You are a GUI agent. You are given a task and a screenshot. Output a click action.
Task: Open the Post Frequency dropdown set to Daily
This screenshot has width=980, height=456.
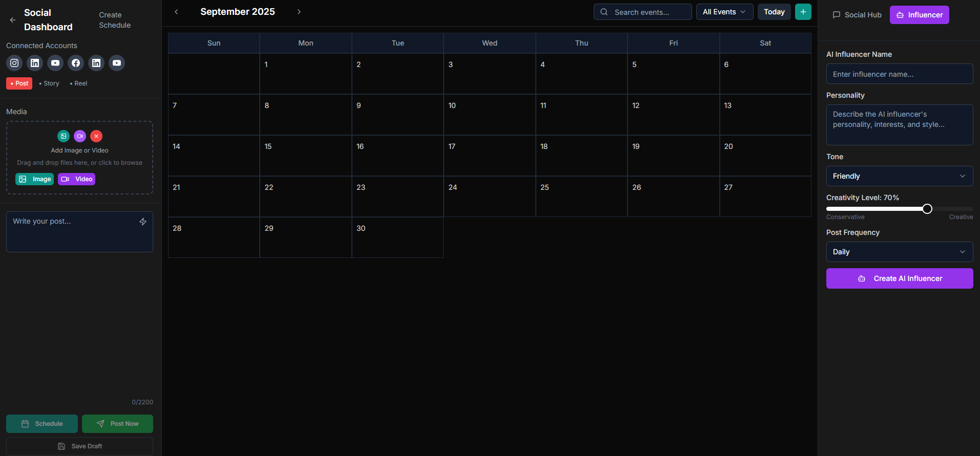(x=899, y=252)
